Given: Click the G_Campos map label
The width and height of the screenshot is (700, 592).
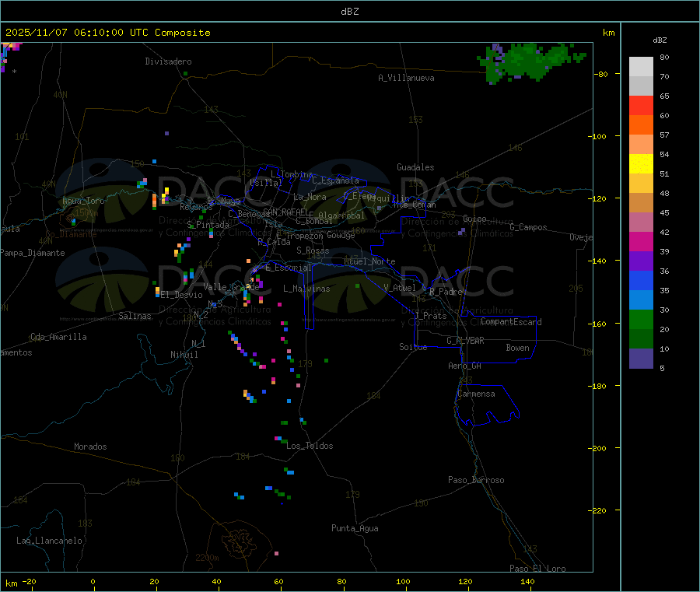Looking at the screenshot, I should point(529,227).
